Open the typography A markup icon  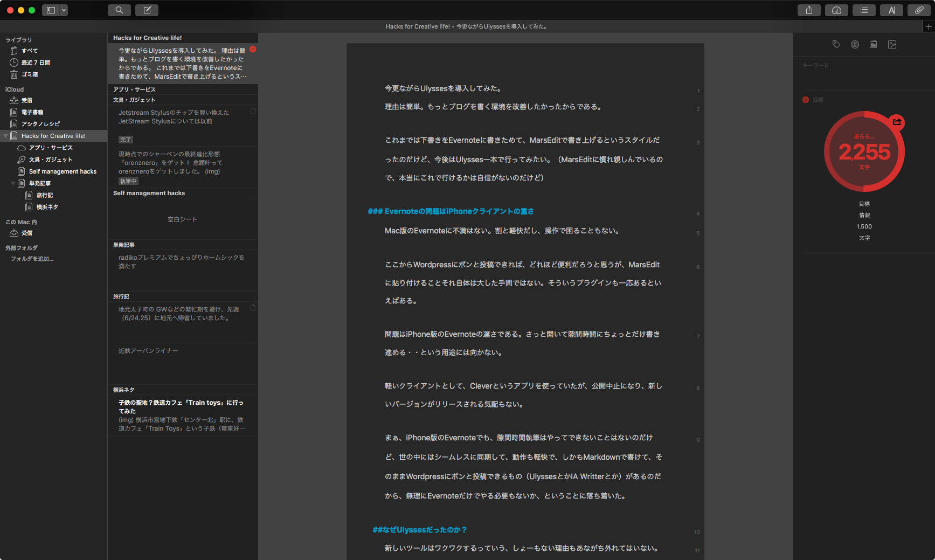pyautogui.click(x=891, y=10)
